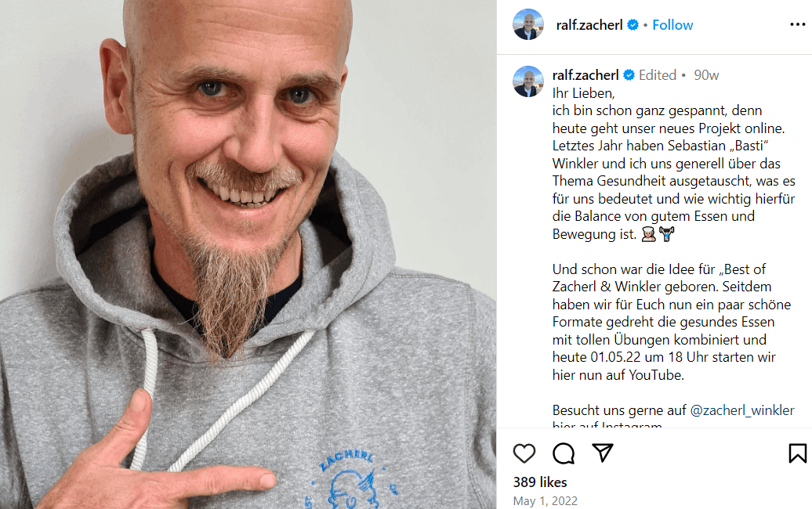
Task: View the 389 likes list
Action: coord(540,482)
